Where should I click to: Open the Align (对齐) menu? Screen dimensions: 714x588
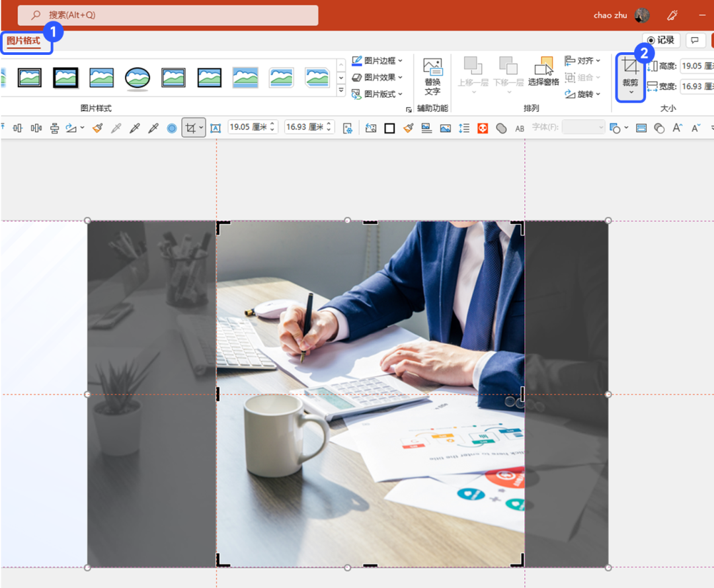[582, 61]
